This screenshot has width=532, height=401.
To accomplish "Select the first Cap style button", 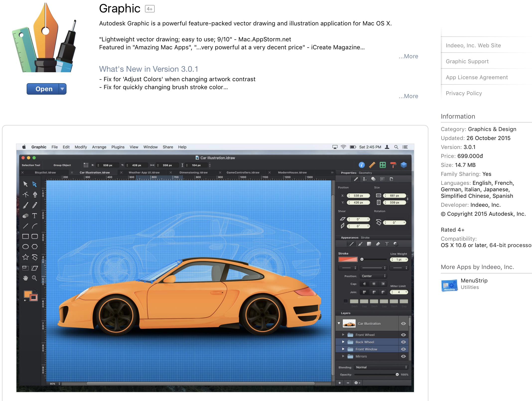I will (364, 284).
